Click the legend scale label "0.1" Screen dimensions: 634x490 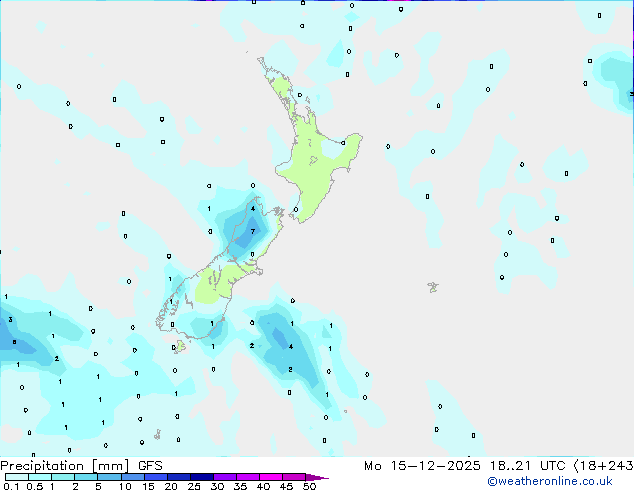pyautogui.click(x=11, y=486)
